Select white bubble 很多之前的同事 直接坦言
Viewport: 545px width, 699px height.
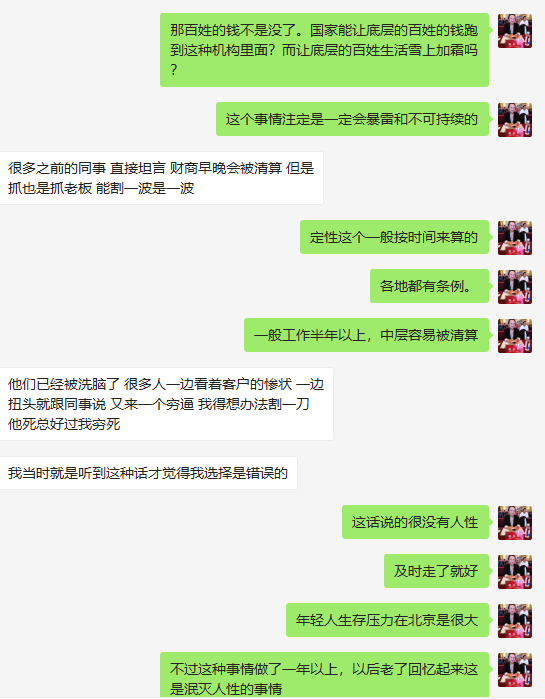click(161, 178)
